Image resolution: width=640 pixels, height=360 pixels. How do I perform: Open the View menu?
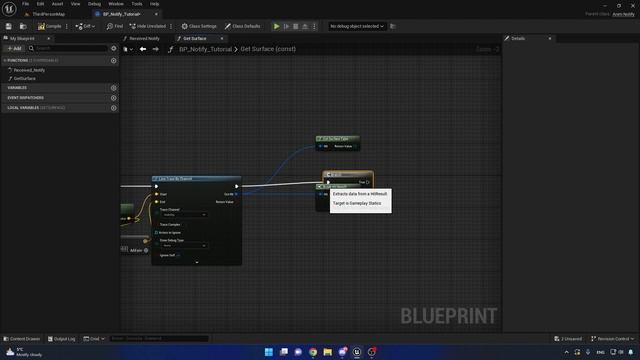pyautogui.click(x=76, y=4)
